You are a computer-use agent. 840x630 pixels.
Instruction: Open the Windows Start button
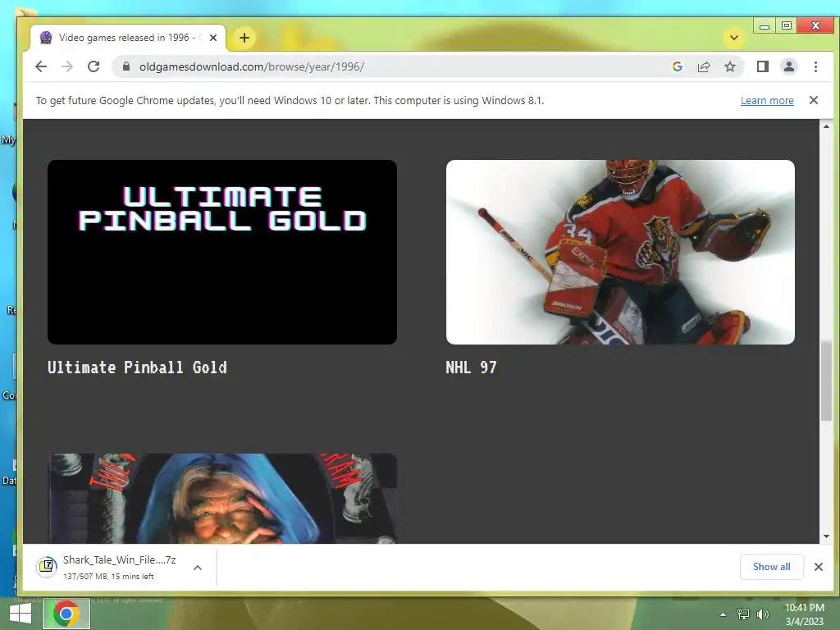(20, 614)
